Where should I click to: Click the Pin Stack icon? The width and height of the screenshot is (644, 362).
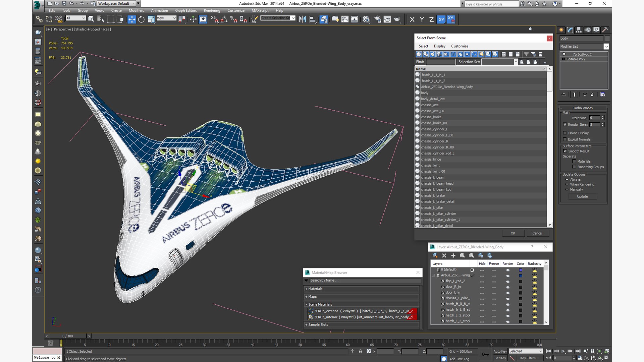click(x=564, y=94)
